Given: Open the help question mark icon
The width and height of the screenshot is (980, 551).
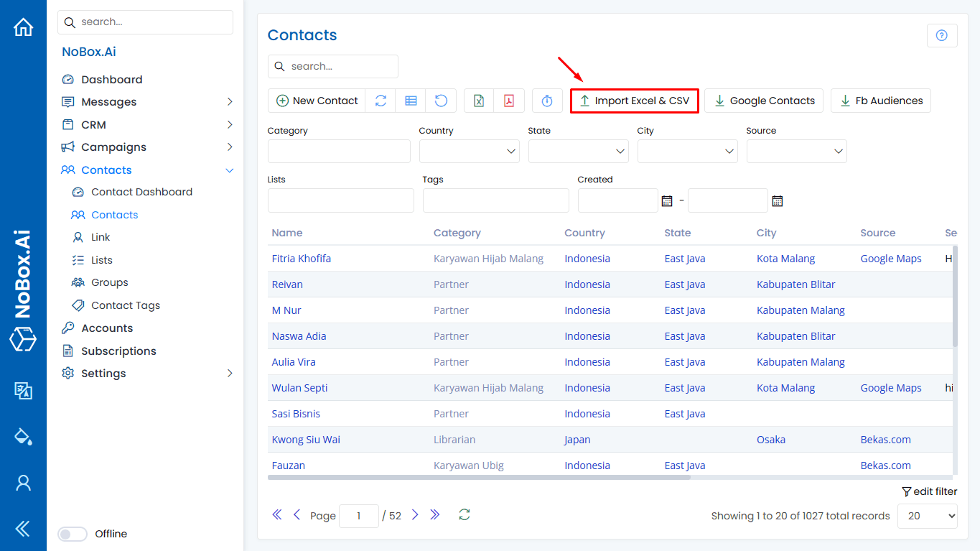Looking at the screenshot, I should click(x=942, y=35).
